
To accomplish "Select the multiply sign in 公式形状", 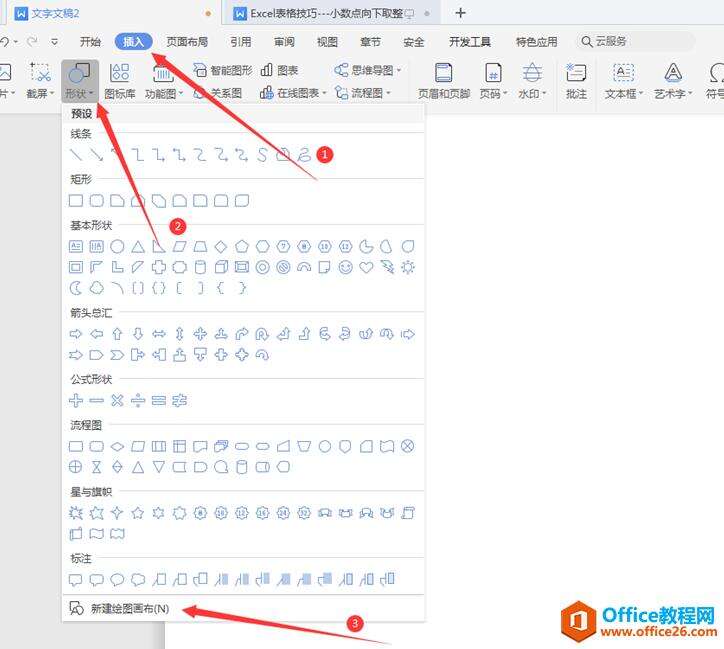I will pos(117,400).
